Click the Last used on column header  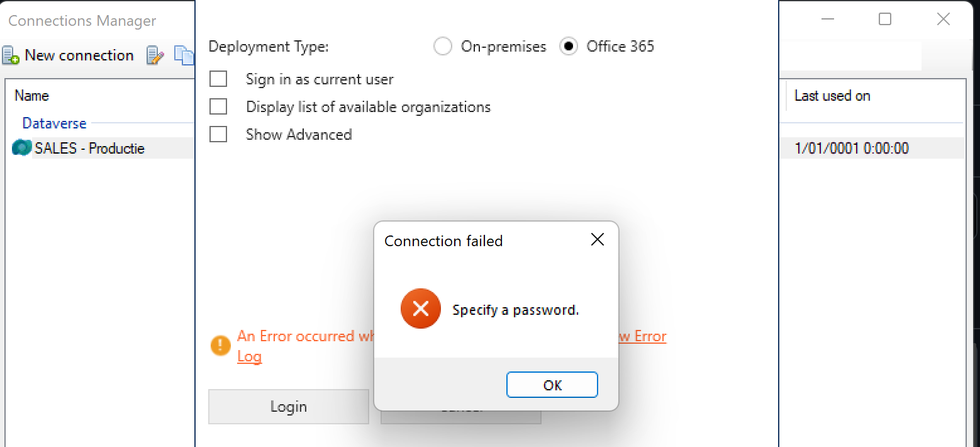(x=832, y=95)
